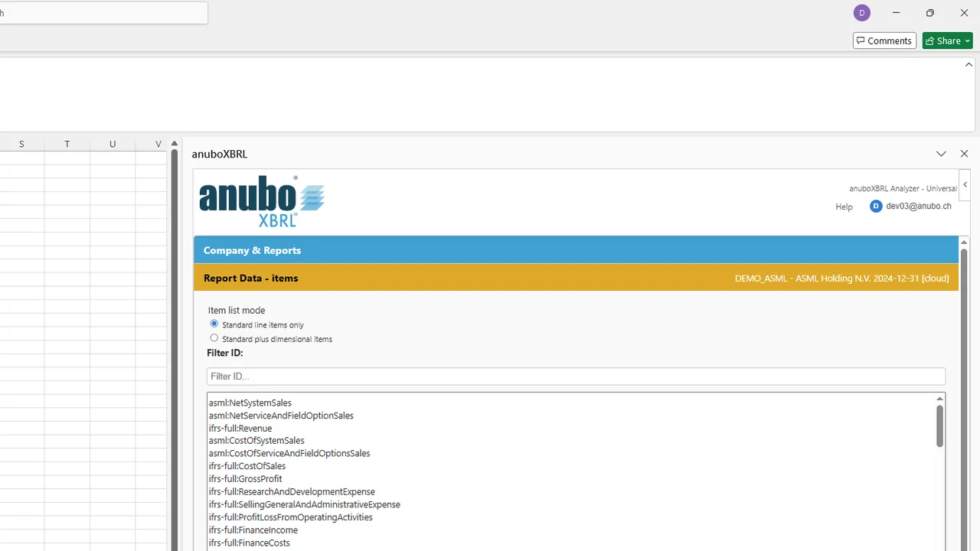Open the anuboXBRL task pane options dropdown

point(941,154)
